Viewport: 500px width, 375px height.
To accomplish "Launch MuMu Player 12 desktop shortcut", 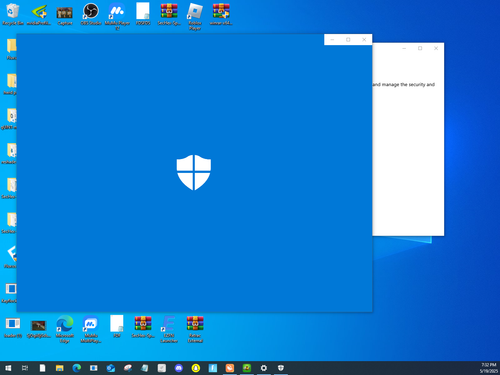I will [117, 16].
